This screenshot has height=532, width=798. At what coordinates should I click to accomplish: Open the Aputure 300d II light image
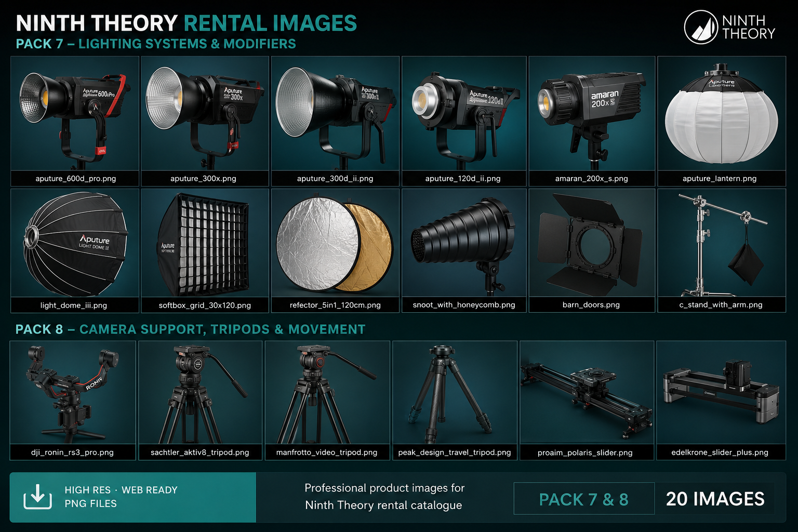point(335,113)
